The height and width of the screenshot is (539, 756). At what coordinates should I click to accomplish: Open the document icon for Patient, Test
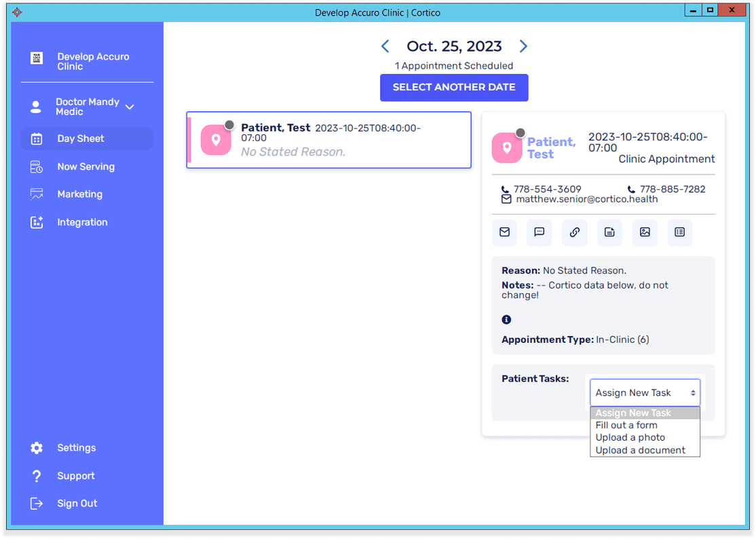tap(609, 232)
